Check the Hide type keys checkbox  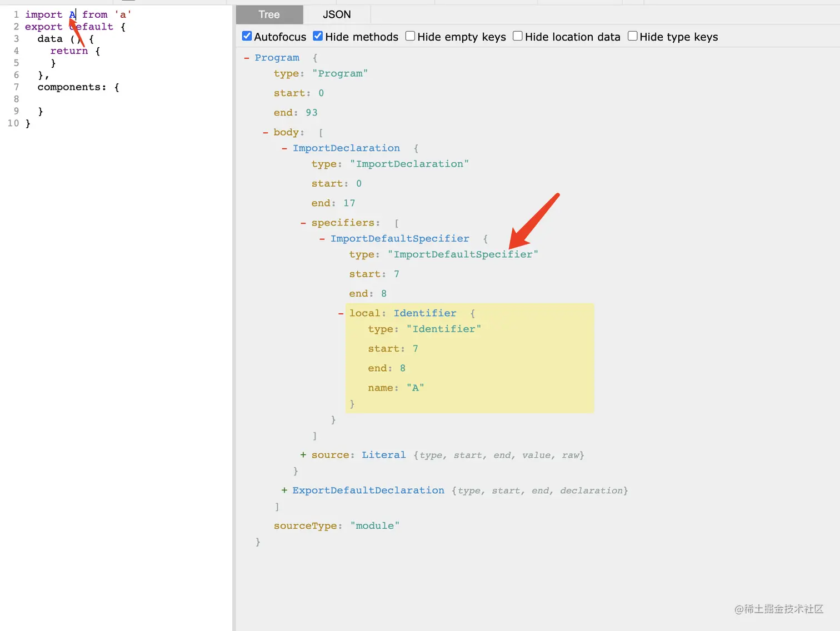tap(632, 36)
